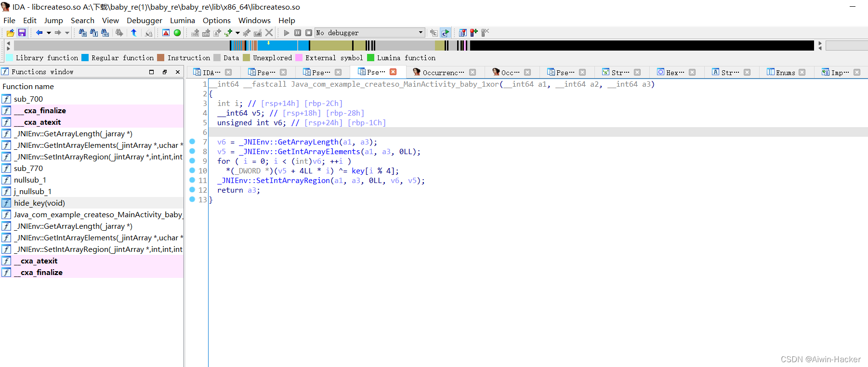The height and width of the screenshot is (367, 868).
Task: Open the back-navigation history dropdown arrow
Action: (x=49, y=33)
